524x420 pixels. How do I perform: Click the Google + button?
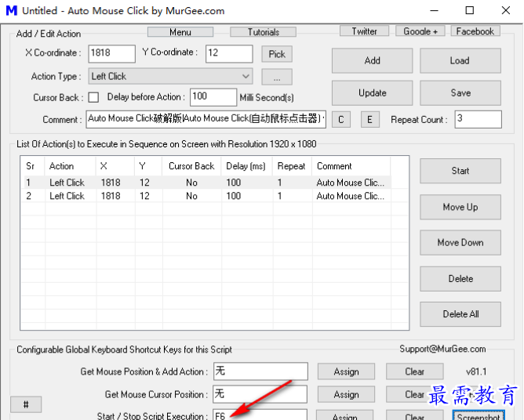(420, 31)
